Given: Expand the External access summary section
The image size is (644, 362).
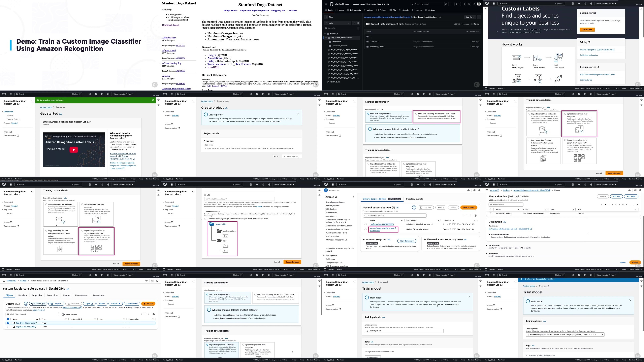Looking at the screenshot, I should coord(425,240).
